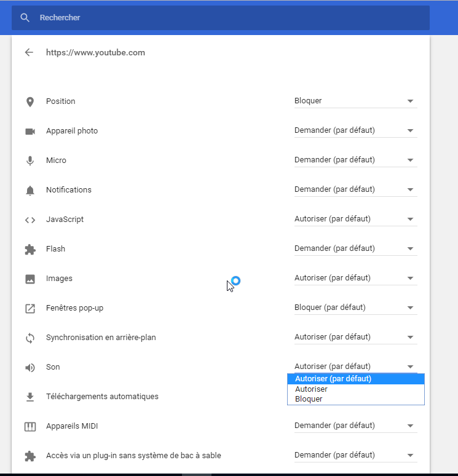Click the Son speaker icon
Viewport: 458px width, 476px height.
coord(30,367)
